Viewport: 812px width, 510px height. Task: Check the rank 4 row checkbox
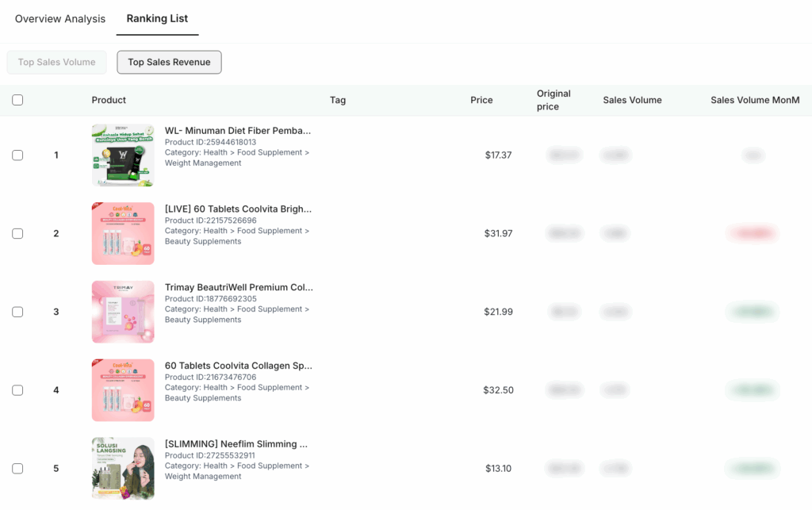click(x=17, y=390)
